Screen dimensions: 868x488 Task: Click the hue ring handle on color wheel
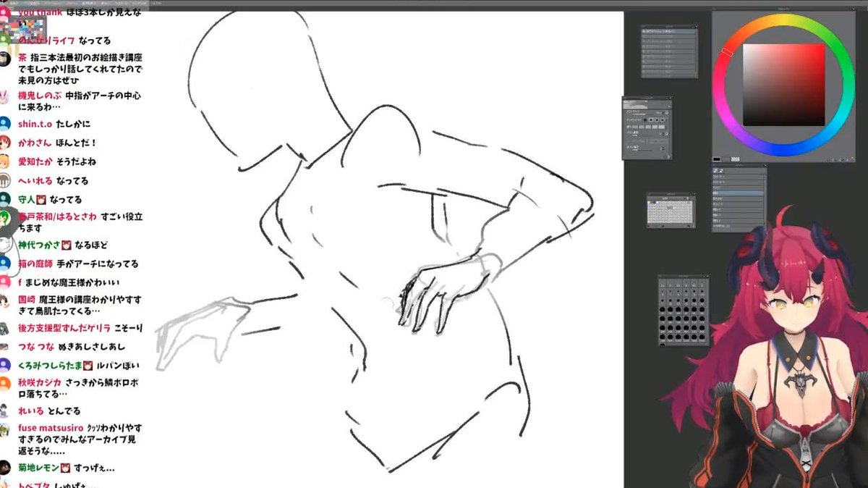tap(727, 51)
